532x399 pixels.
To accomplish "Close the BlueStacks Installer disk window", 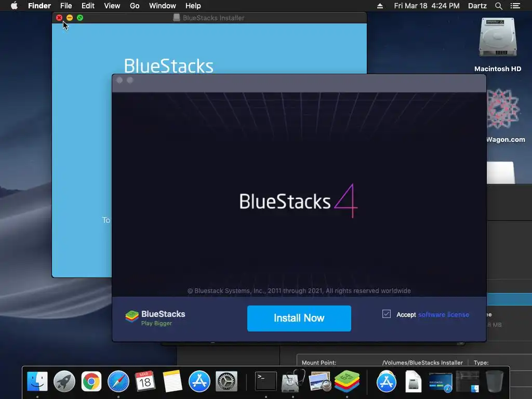I will pos(59,18).
